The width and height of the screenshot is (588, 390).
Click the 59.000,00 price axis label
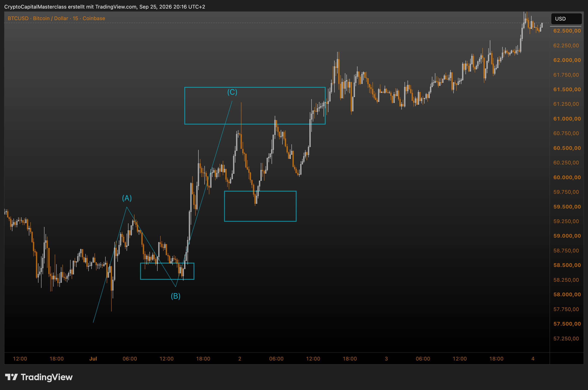click(x=567, y=236)
